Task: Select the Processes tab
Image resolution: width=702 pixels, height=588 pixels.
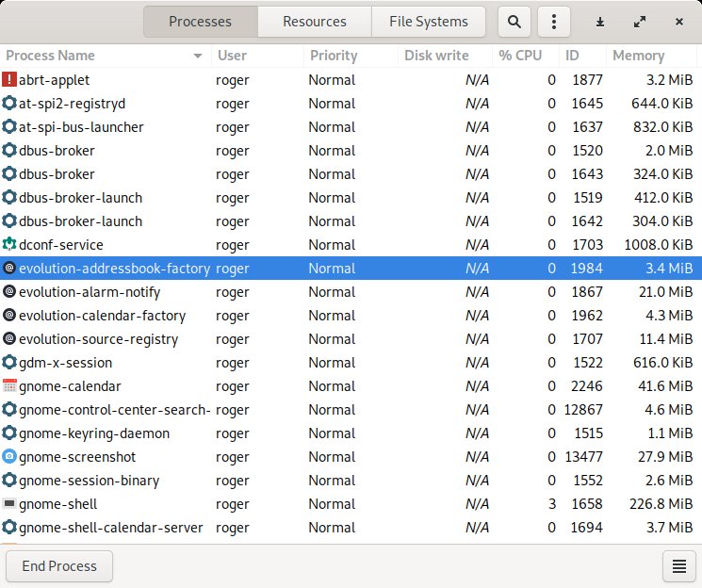Action: pyautogui.click(x=200, y=22)
